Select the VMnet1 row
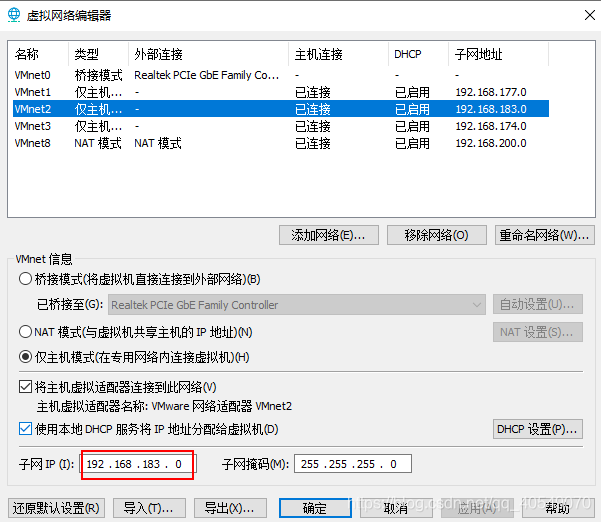601x522 pixels. click(x=281, y=92)
